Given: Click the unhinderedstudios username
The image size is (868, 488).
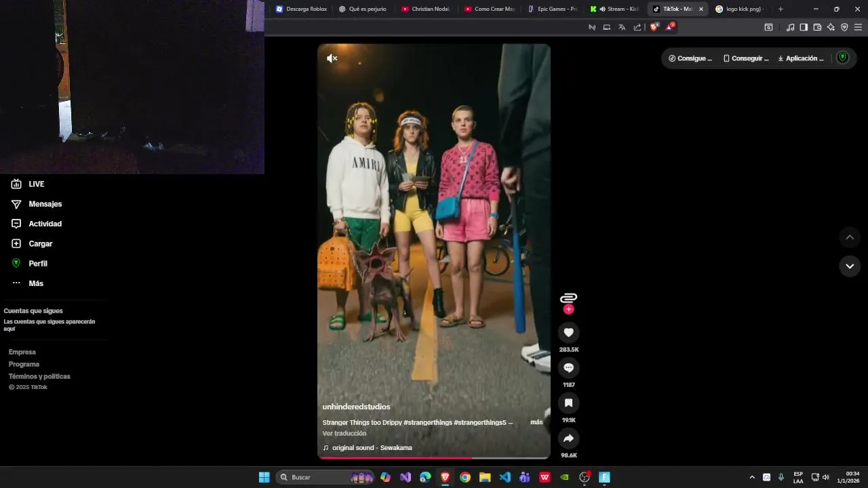Looking at the screenshot, I should pyautogui.click(x=356, y=407).
